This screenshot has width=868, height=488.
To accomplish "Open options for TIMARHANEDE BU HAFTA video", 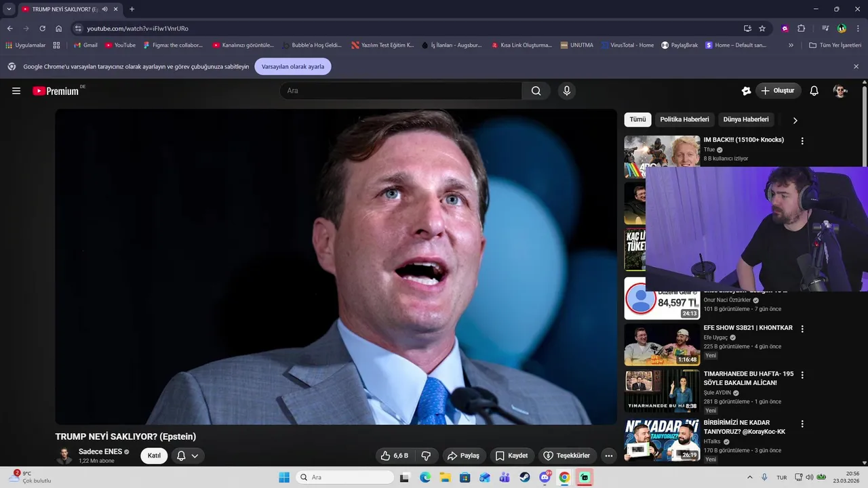I will [802, 375].
